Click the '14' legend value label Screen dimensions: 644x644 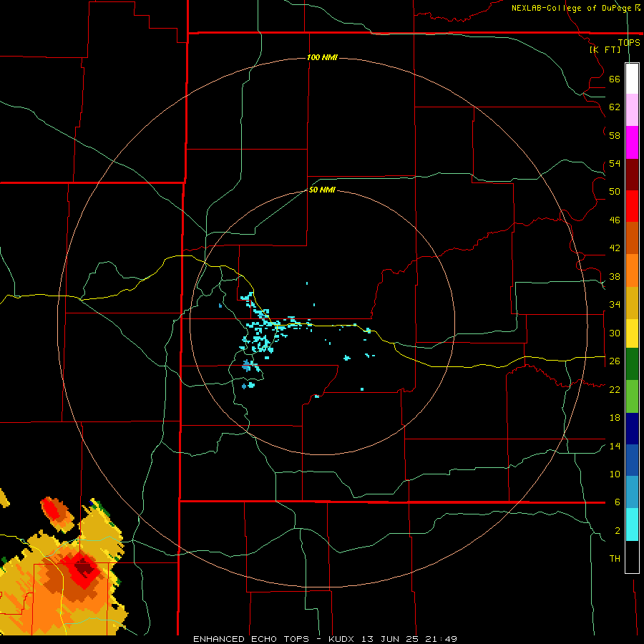tap(615, 446)
